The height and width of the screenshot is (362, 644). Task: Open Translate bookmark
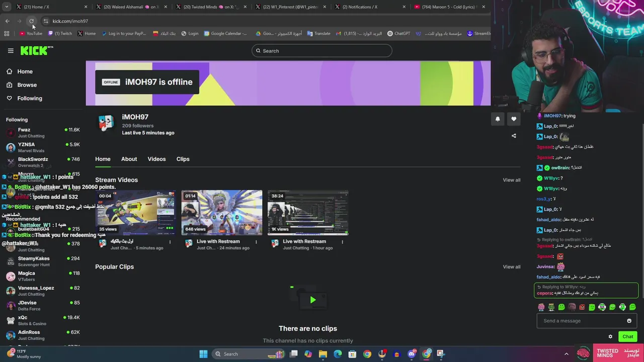[319, 34]
